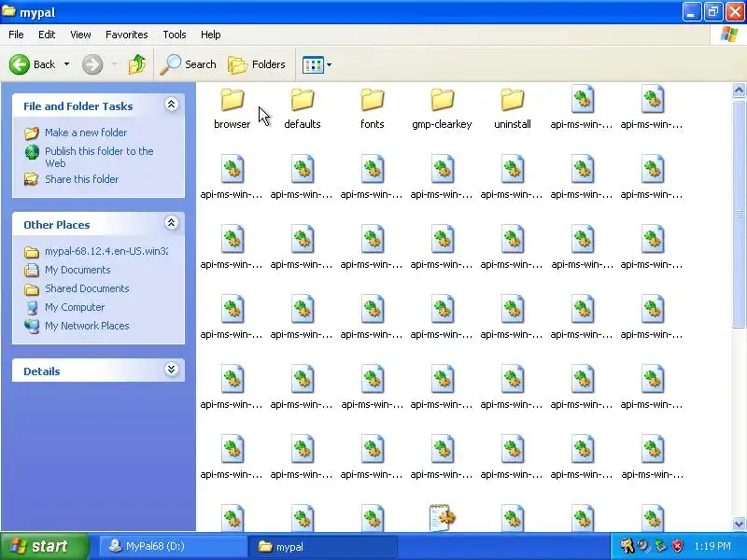
Task: Open the Tools menu
Action: point(175,35)
